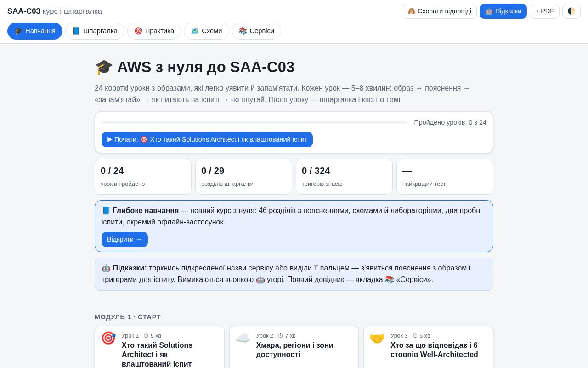Click the handshake icon of Lesson 3 card
The height and width of the screenshot is (368, 588).
pyautogui.click(x=377, y=338)
